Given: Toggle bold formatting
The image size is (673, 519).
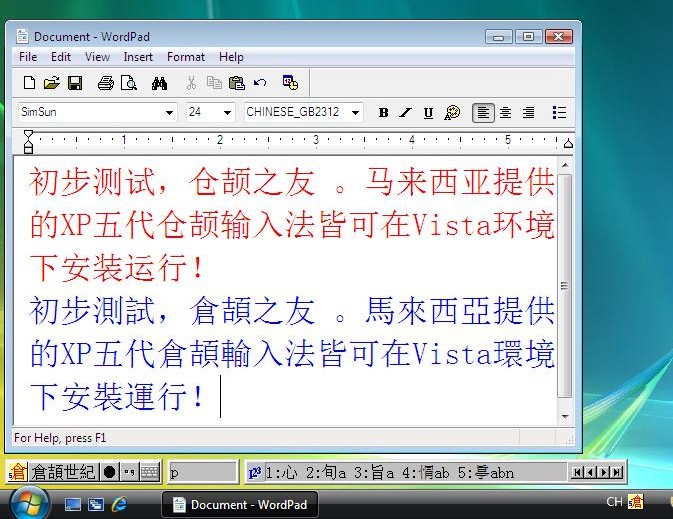Looking at the screenshot, I should (x=383, y=113).
